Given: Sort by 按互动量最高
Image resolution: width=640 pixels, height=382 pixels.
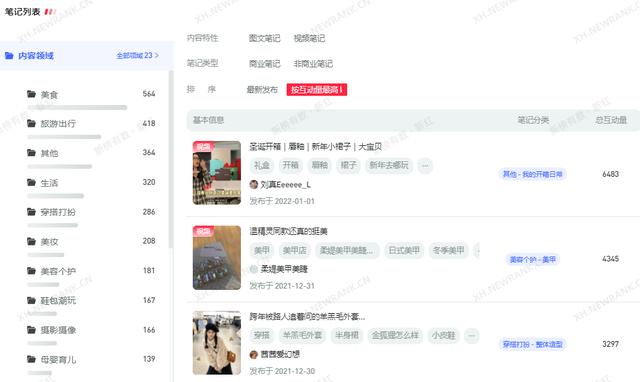Looking at the screenshot, I should 317,89.
